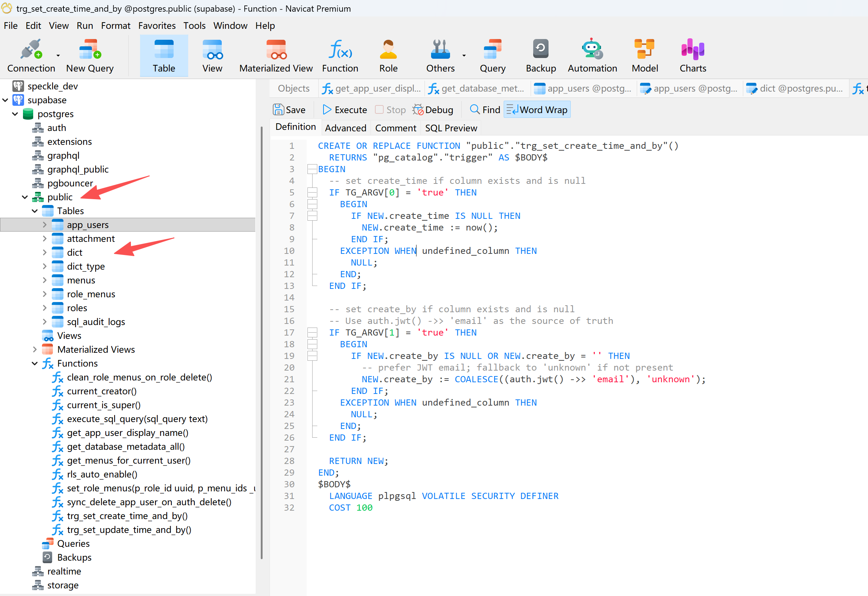The height and width of the screenshot is (596, 868).
Task: Open the Automation tool
Action: 592,55
